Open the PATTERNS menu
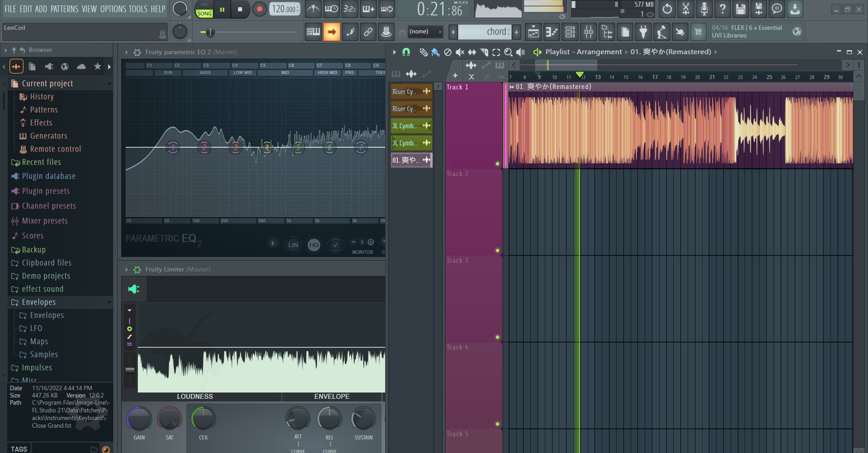868x453 pixels. click(x=64, y=9)
